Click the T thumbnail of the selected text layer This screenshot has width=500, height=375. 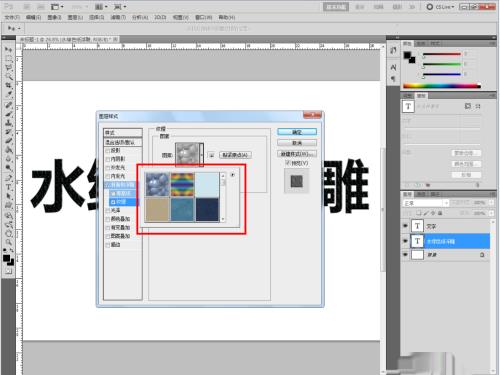coord(417,241)
